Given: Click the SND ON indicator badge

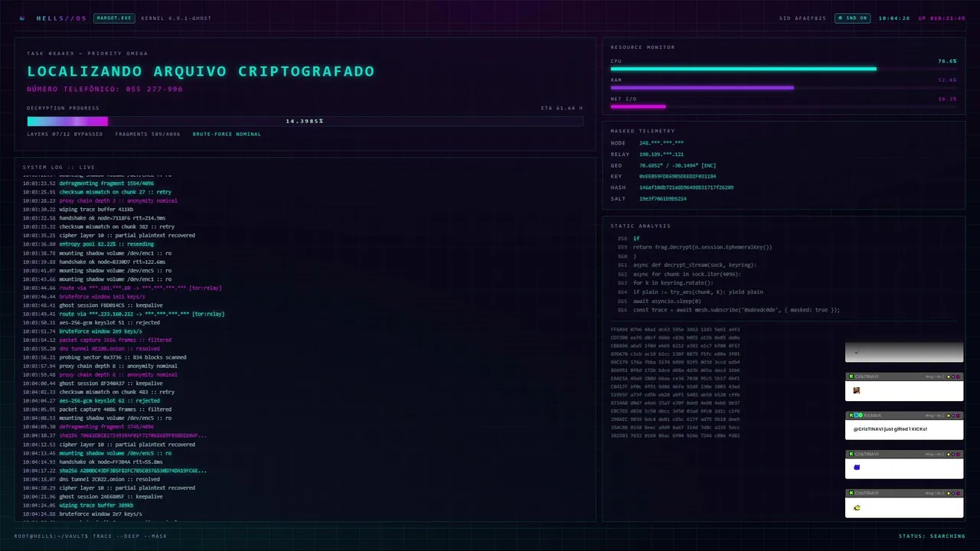Looking at the screenshot, I should (x=853, y=18).
